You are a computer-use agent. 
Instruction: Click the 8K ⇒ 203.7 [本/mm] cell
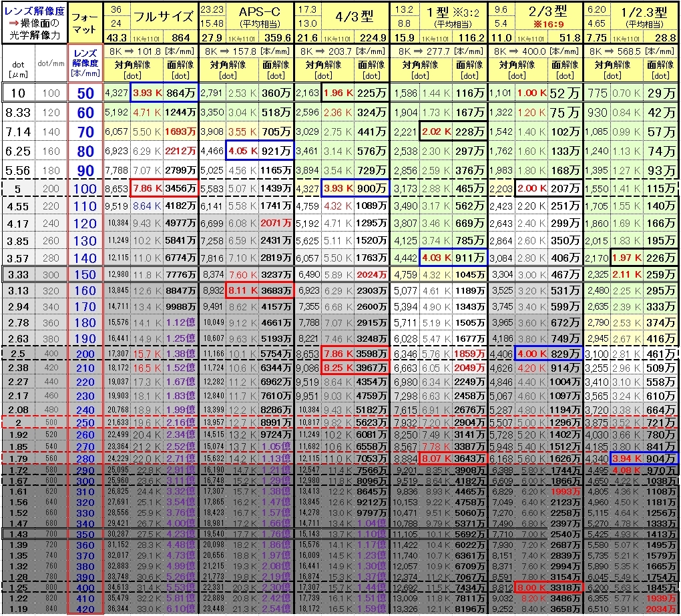(342, 51)
